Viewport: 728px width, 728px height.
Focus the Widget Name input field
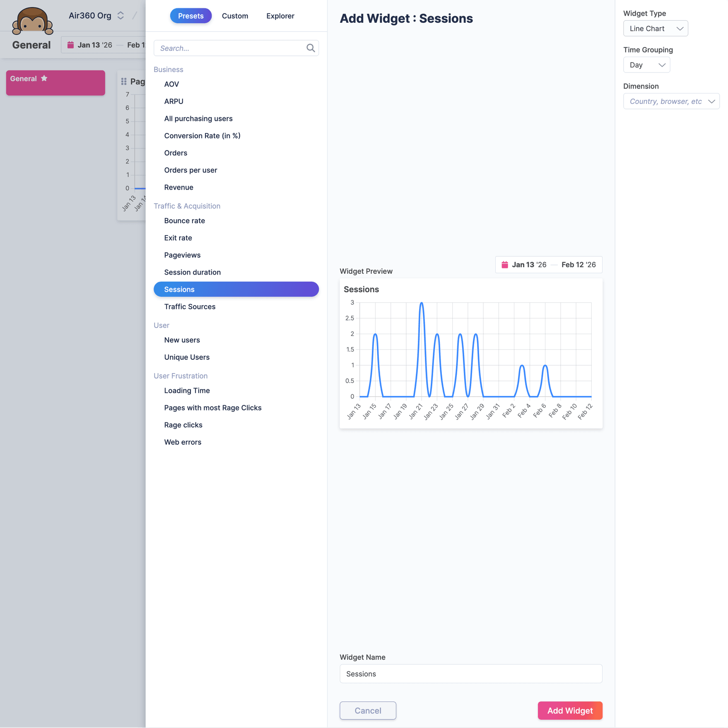point(470,674)
